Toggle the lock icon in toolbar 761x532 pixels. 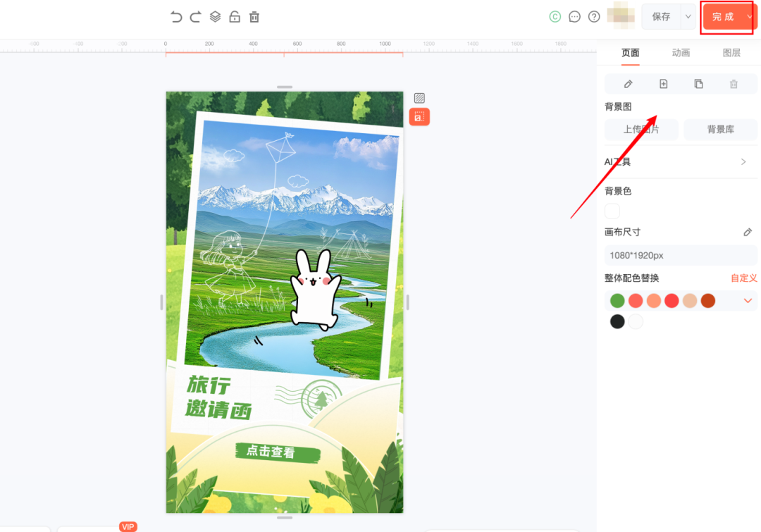[235, 17]
